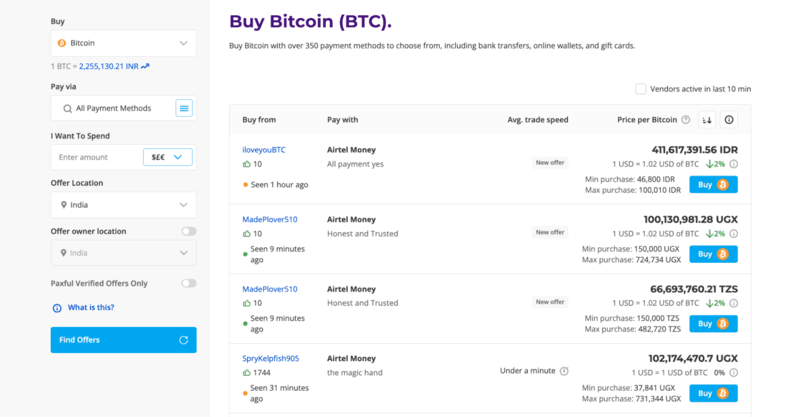
Task: Click the Price per Bitcoin help icon
Action: click(x=686, y=120)
